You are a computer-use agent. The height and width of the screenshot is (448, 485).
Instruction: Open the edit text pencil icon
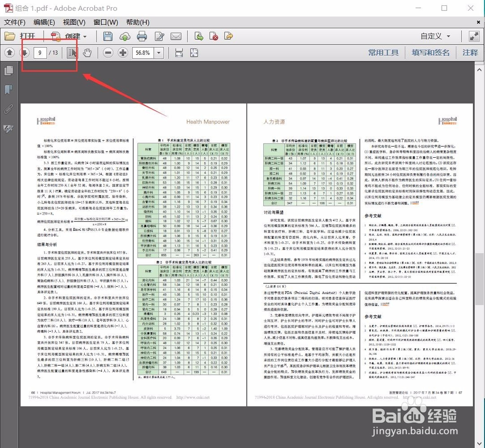(x=159, y=36)
